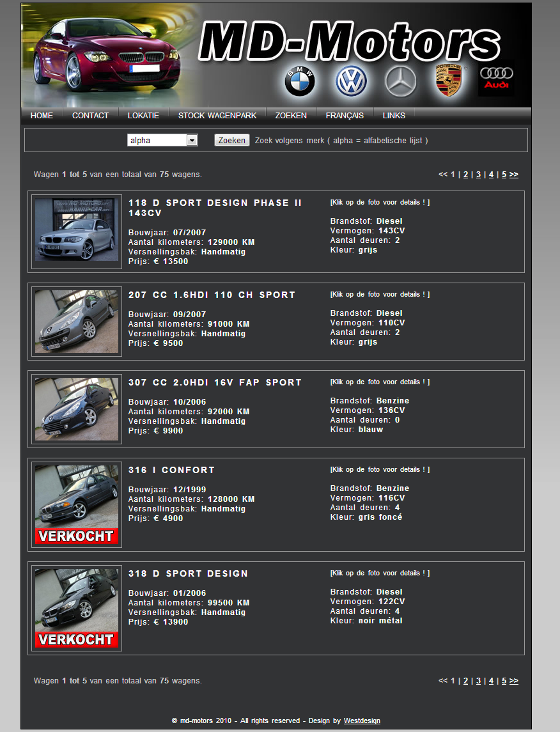
Task: Open the LINKS menu item
Action: click(x=394, y=115)
